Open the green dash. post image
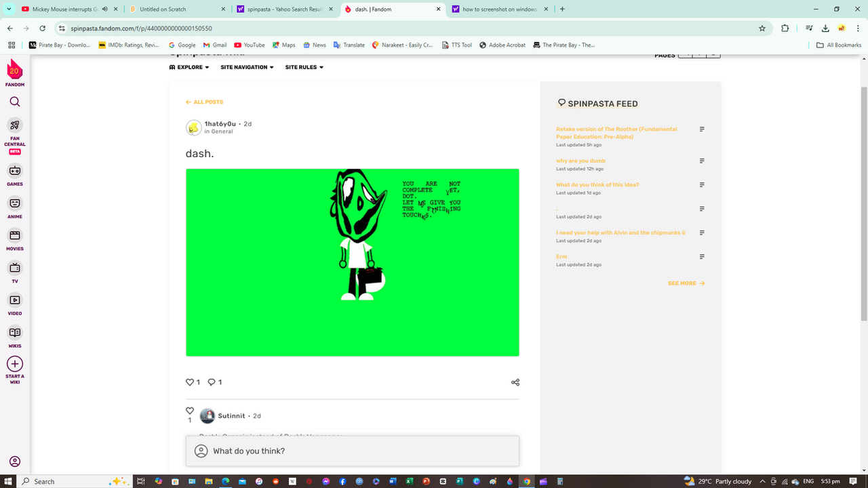 [353, 262]
